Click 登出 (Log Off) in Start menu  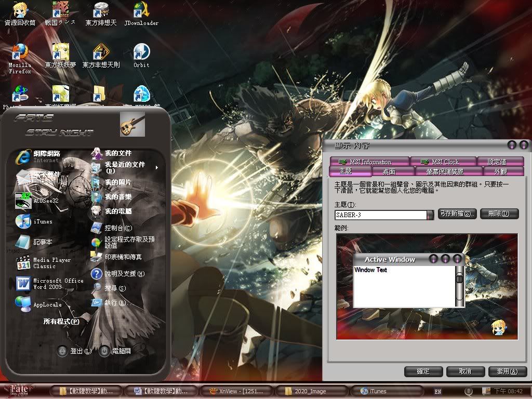[x=75, y=351]
